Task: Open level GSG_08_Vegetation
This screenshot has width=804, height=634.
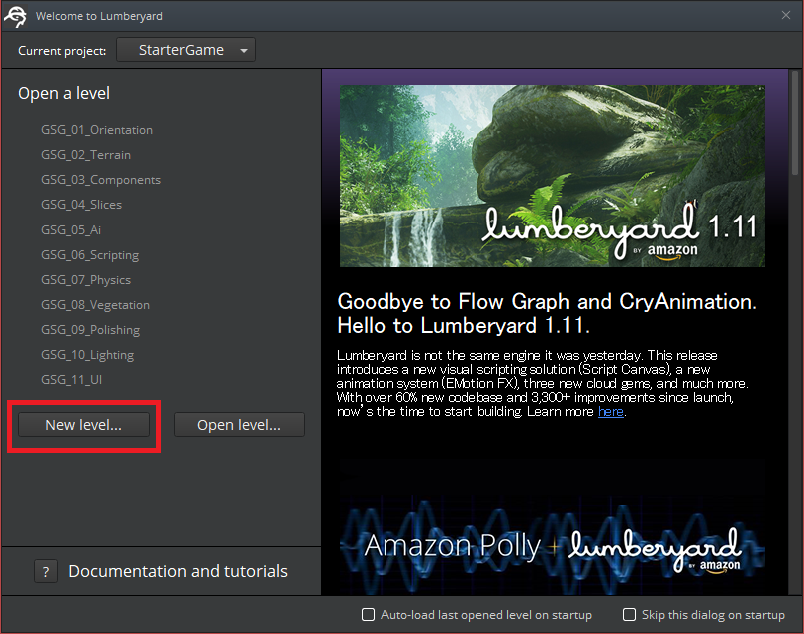Action: point(95,305)
